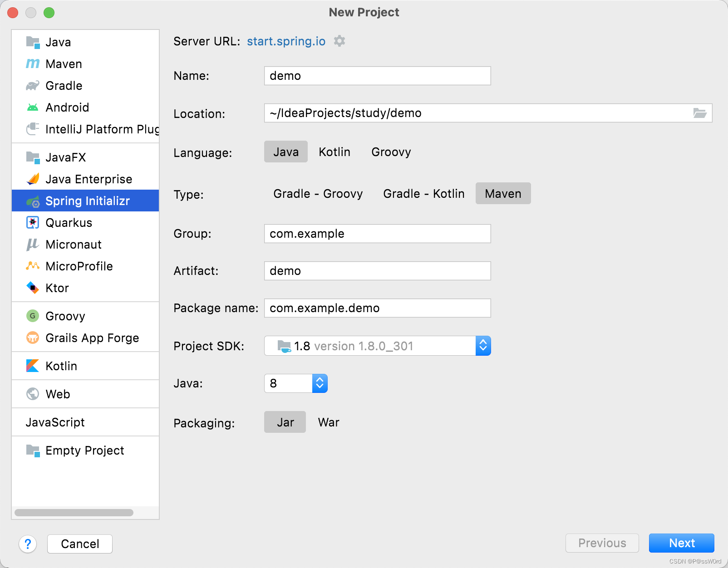Choose Gradle - Groovy build type
This screenshot has width=728, height=568.
pyautogui.click(x=318, y=194)
